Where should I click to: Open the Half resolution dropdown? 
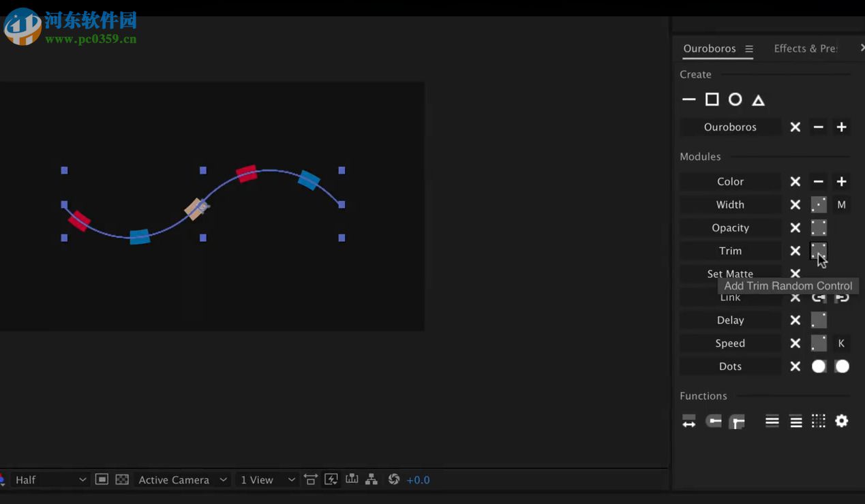pyautogui.click(x=51, y=479)
